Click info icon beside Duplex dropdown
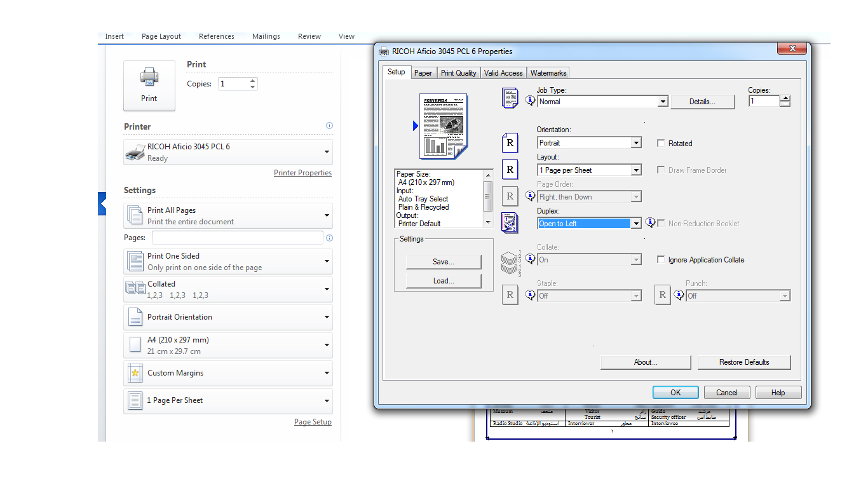Viewport: 868px width, 488px height. (x=650, y=222)
